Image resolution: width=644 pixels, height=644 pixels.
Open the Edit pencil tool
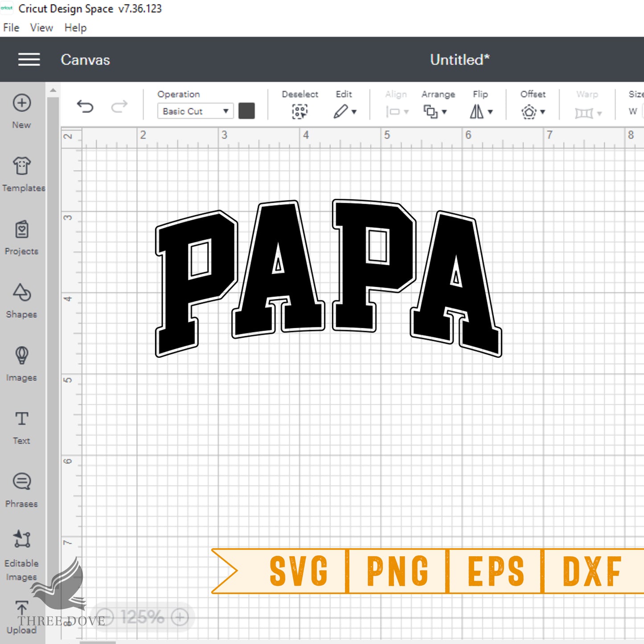point(340,111)
